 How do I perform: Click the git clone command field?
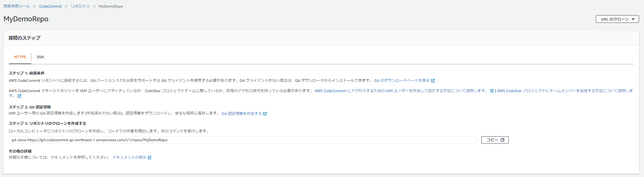(x=242, y=140)
